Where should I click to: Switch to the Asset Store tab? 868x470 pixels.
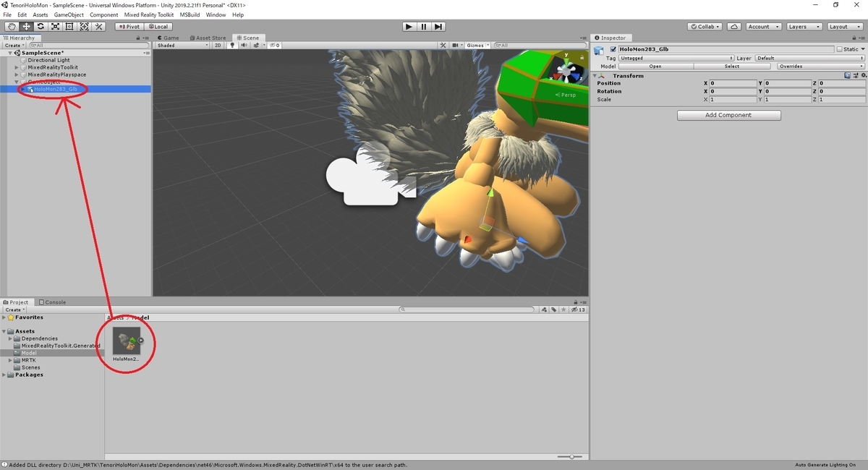tap(208, 38)
